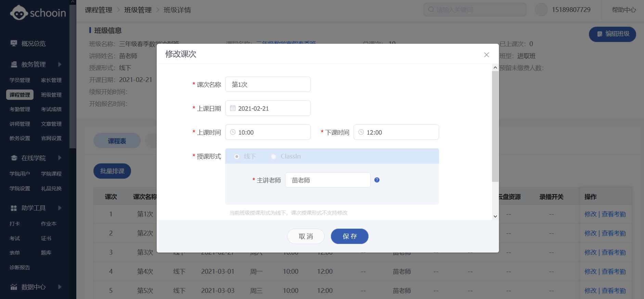Click the dialog scrollbar thumb

pos(495,126)
